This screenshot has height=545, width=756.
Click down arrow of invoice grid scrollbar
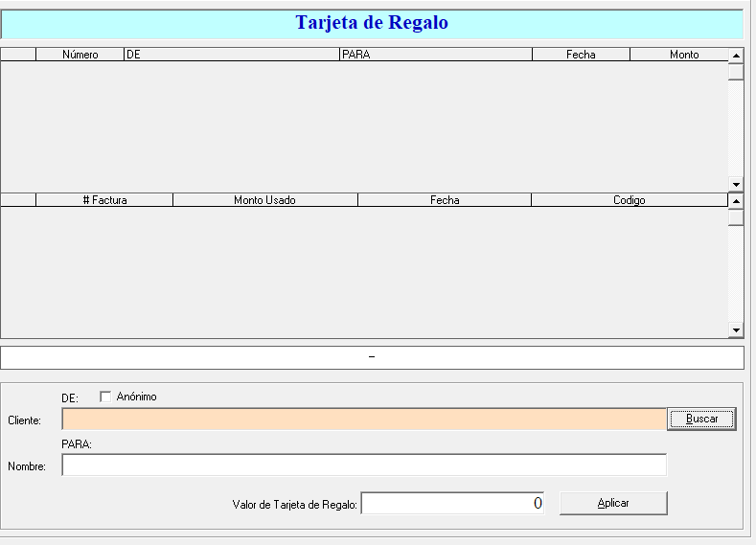(x=736, y=330)
